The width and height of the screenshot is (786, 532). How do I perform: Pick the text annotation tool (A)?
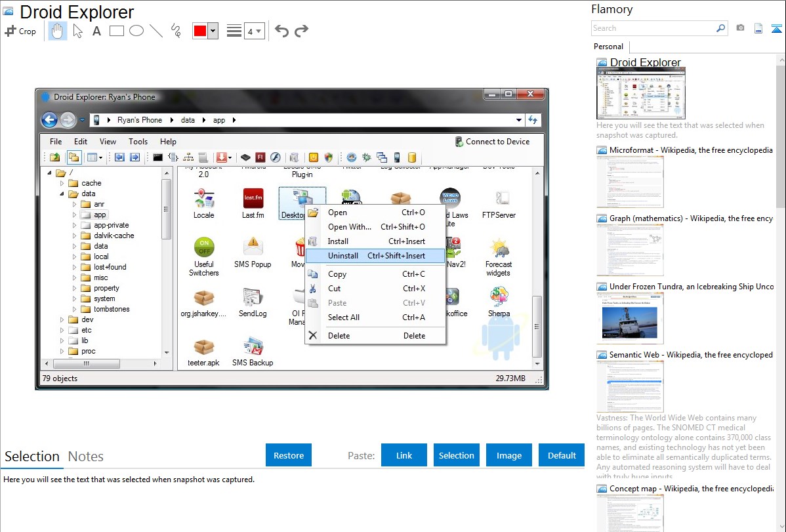click(x=96, y=31)
